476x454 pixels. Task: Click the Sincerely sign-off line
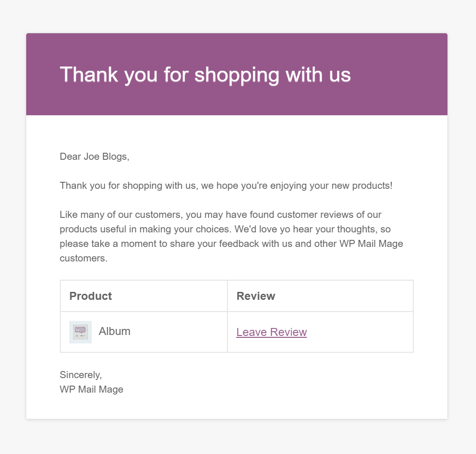click(x=81, y=375)
